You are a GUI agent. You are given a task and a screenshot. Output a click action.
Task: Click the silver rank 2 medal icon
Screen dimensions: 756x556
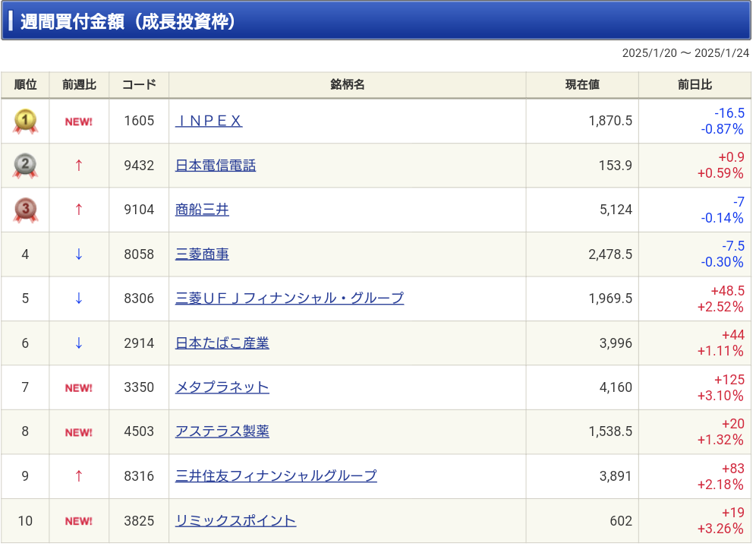[x=25, y=166]
